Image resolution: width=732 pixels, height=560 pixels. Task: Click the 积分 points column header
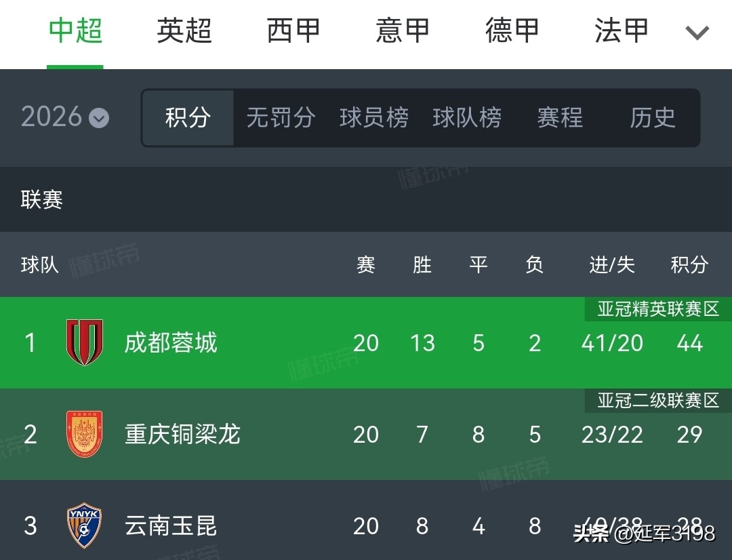689,265
